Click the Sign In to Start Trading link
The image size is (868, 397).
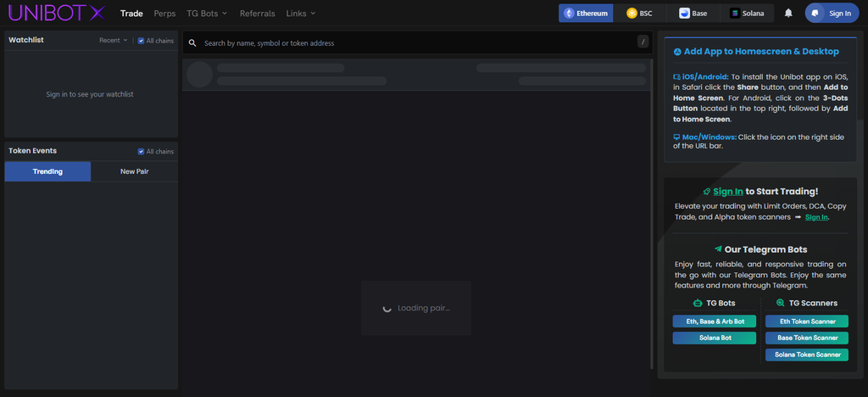[x=728, y=192]
